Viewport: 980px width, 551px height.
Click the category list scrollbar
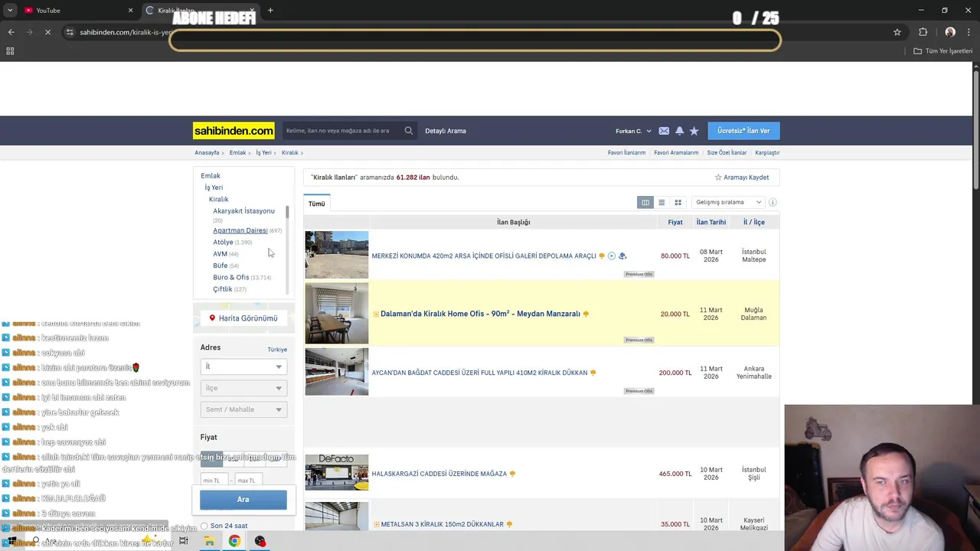point(287,212)
